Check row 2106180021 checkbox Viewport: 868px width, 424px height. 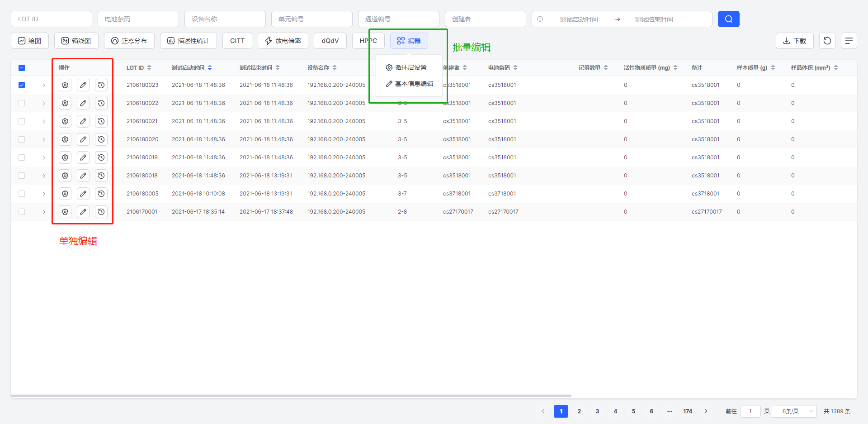[x=22, y=121]
